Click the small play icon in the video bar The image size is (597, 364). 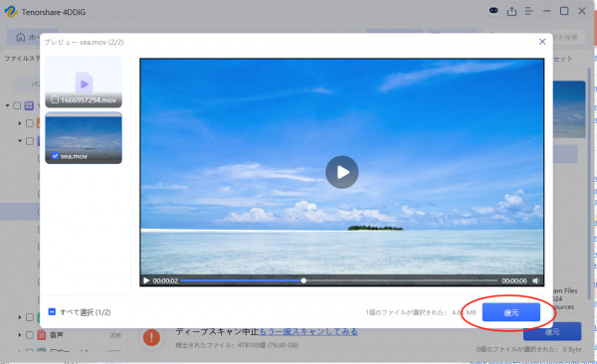click(146, 280)
